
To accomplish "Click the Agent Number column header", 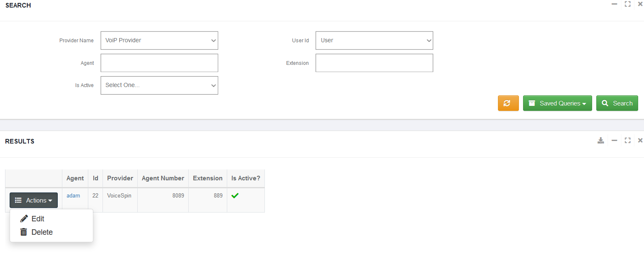I will pyautogui.click(x=163, y=178).
